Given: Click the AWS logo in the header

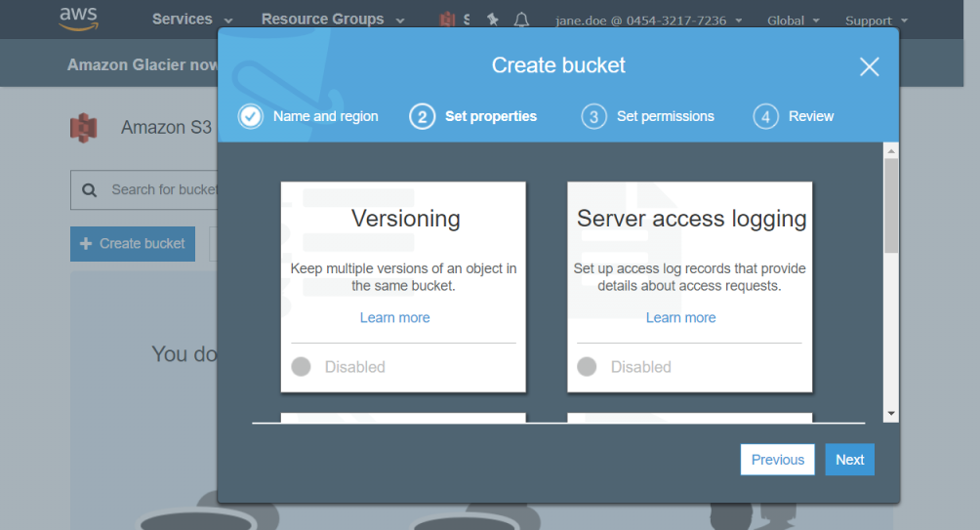Looking at the screenshot, I should 79,19.
